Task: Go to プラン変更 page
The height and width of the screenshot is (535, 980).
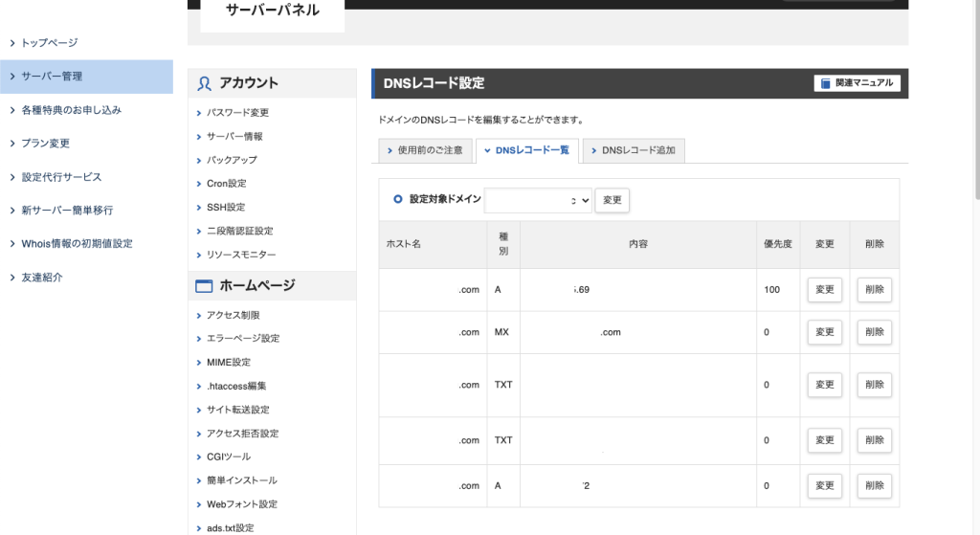Action: click(46, 144)
